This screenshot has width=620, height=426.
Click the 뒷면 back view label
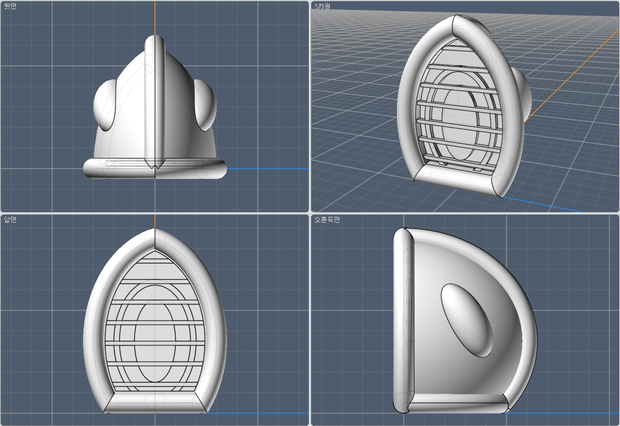pyautogui.click(x=10, y=7)
